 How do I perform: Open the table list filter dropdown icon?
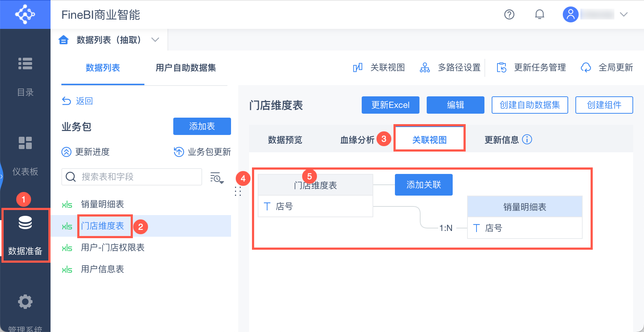pos(217,178)
